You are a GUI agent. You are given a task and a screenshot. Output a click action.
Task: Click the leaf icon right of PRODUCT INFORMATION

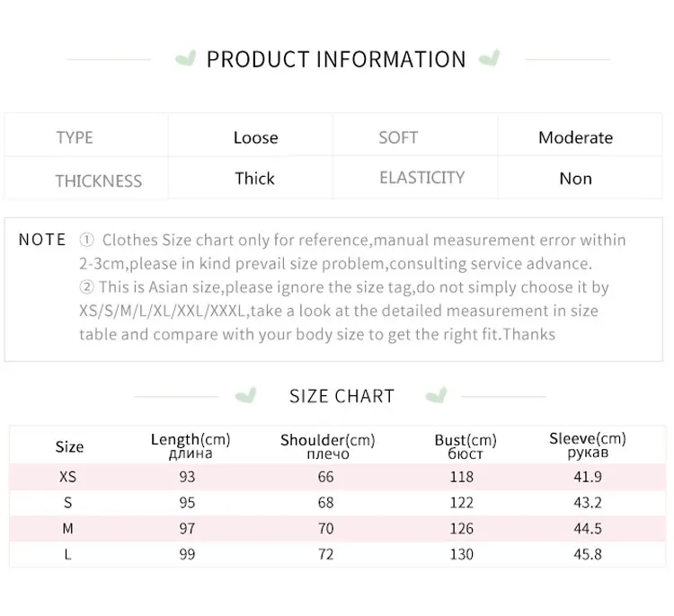click(490, 60)
